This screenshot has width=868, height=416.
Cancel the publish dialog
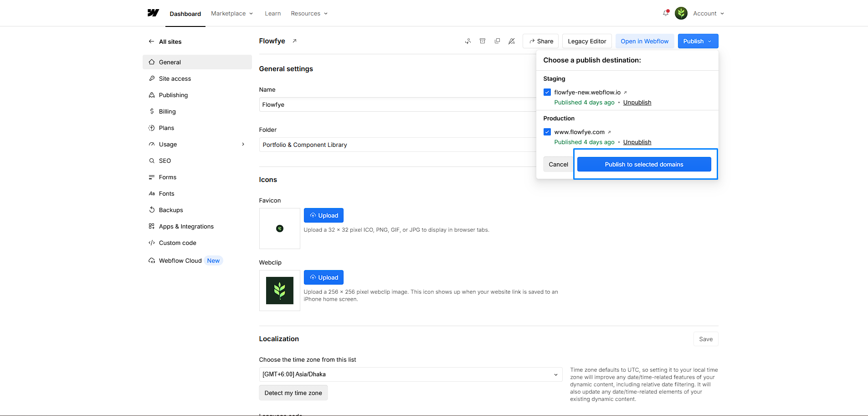558,164
